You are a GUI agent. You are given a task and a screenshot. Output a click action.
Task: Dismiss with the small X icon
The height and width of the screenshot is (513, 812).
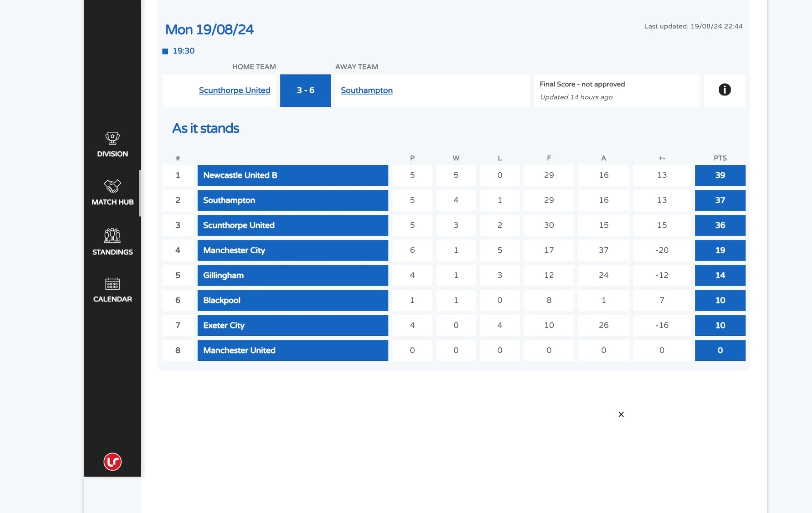coord(621,414)
